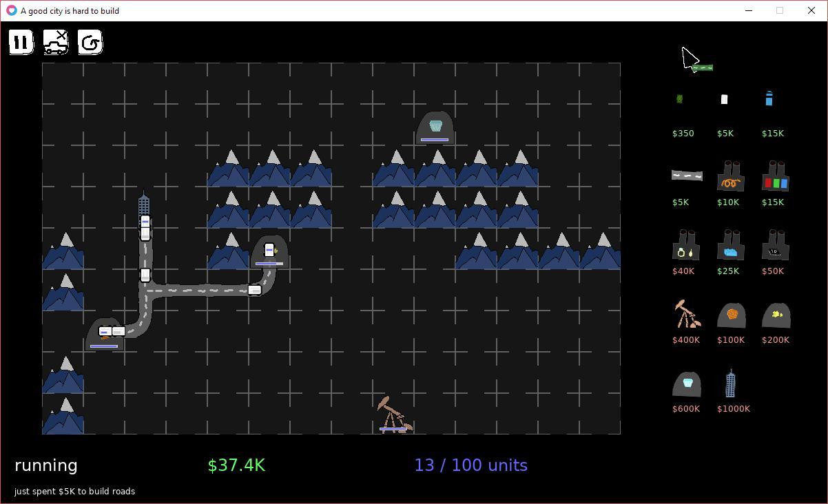Choose the $400K oil pump
This screenshot has height=504, width=828.
687,314
